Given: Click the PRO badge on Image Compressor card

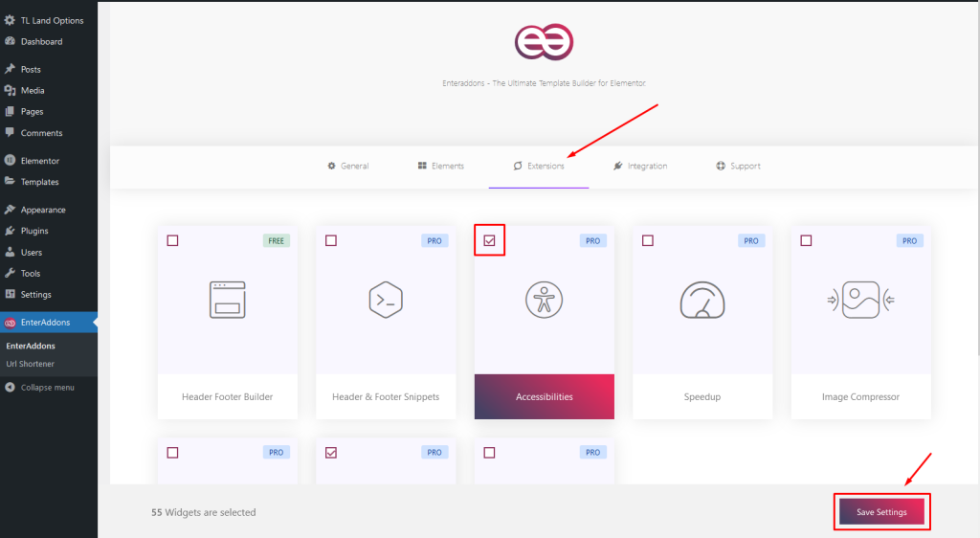Looking at the screenshot, I should pos(909,240).
